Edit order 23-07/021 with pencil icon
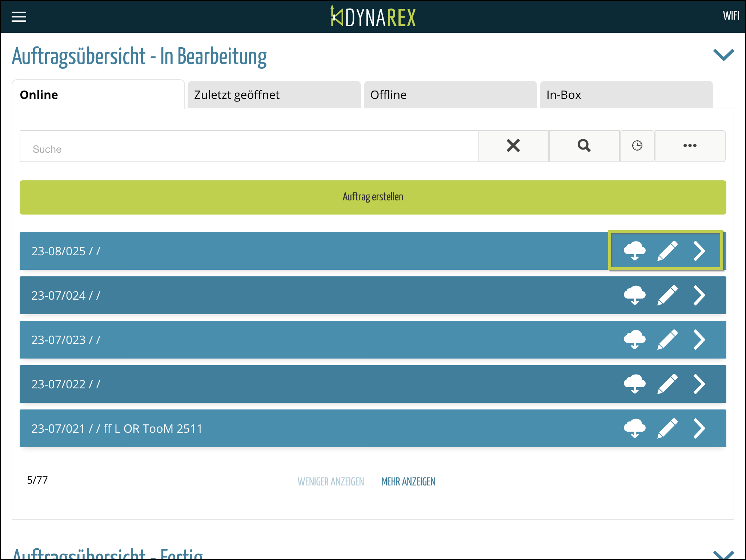The width and height of the screenshot is (746, 560). coord(667,428)
